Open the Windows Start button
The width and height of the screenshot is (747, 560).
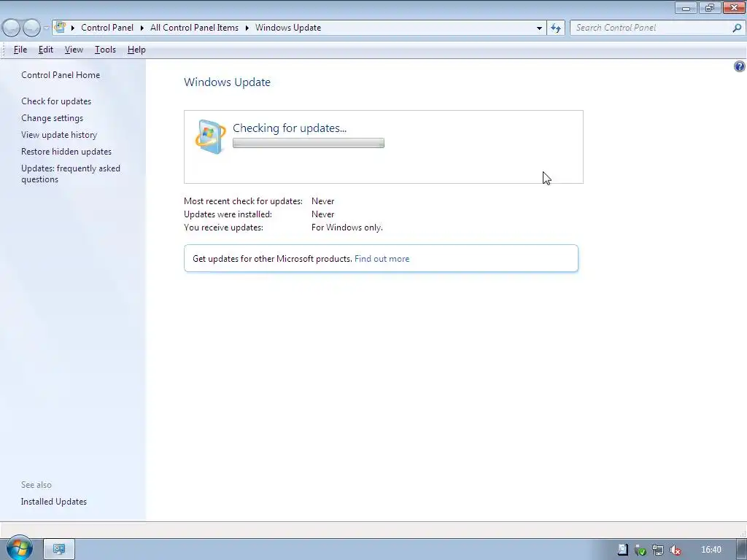point(20,548)
